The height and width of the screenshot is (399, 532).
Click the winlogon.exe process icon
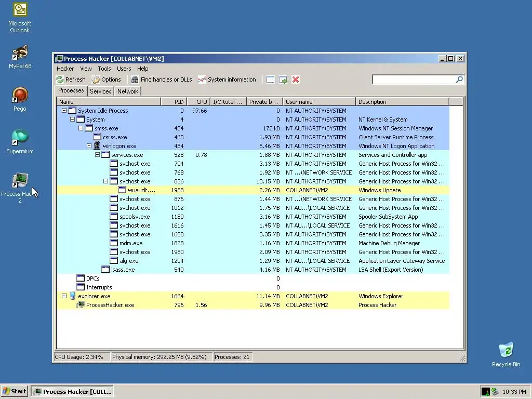pos(97,145)
